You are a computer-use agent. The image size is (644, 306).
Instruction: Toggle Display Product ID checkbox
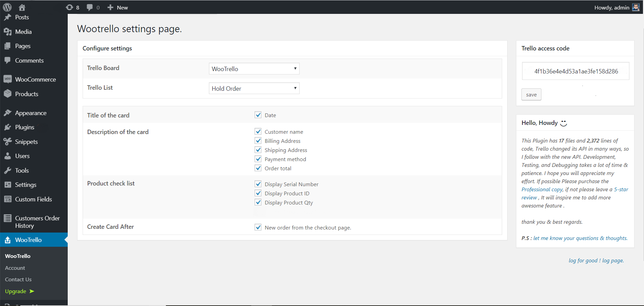pos(258,193)
